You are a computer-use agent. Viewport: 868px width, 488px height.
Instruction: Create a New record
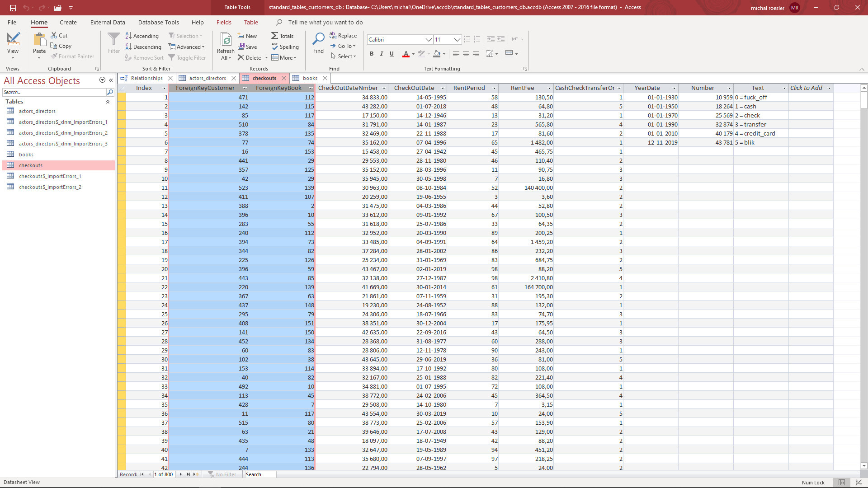tap(247, 36)
